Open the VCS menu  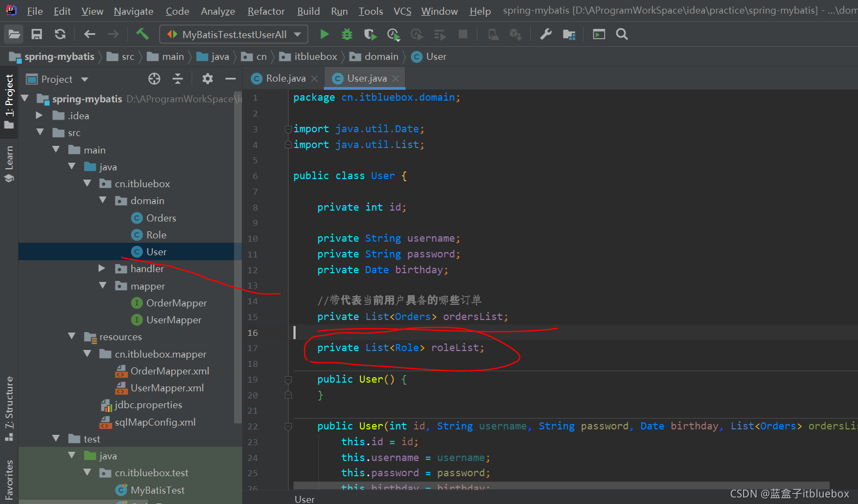pos(402,11)
